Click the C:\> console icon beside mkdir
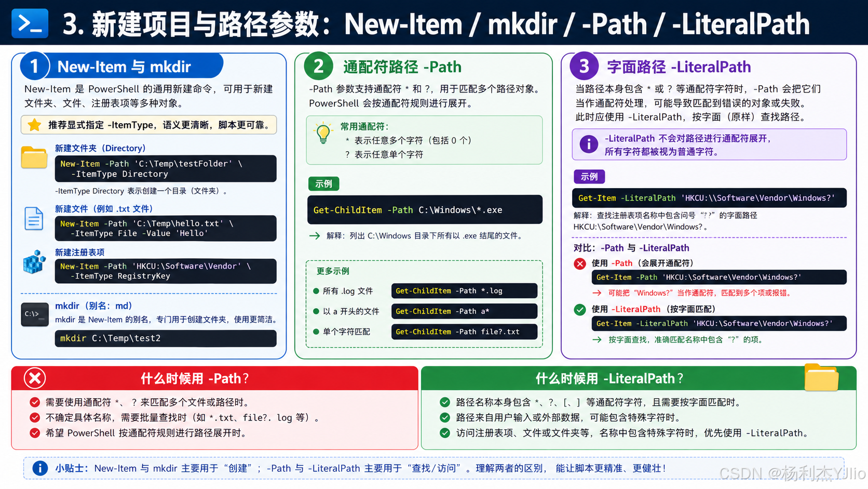 coord(35,314)
